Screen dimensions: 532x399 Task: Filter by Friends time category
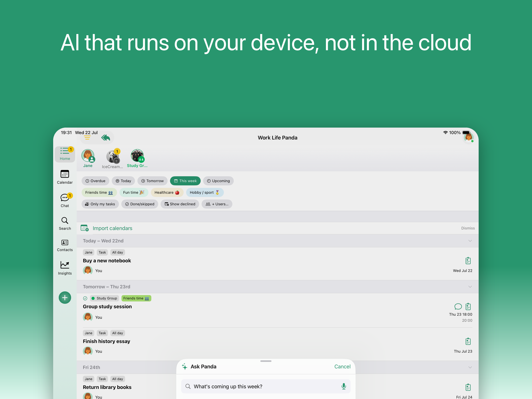point(99,192)
